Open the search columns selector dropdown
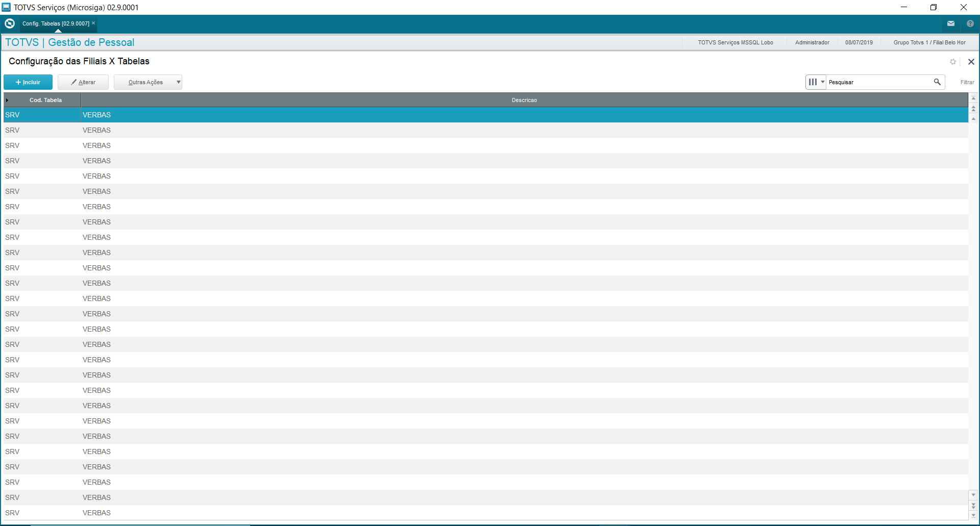Viewport: 980px width, 526px height. point(816,82)
